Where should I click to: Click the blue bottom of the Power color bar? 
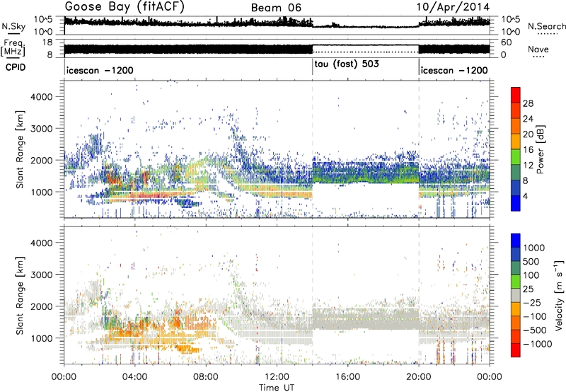tap(516, 203)
